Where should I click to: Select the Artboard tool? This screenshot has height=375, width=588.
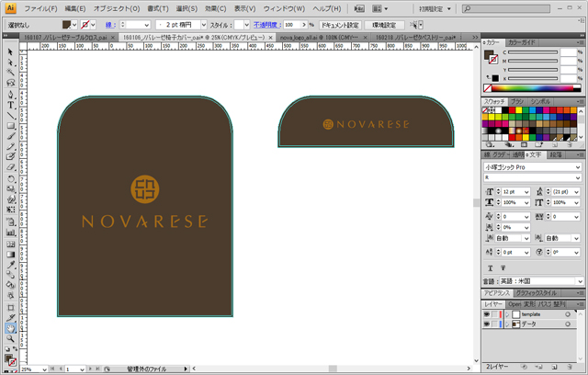[10, 308]
